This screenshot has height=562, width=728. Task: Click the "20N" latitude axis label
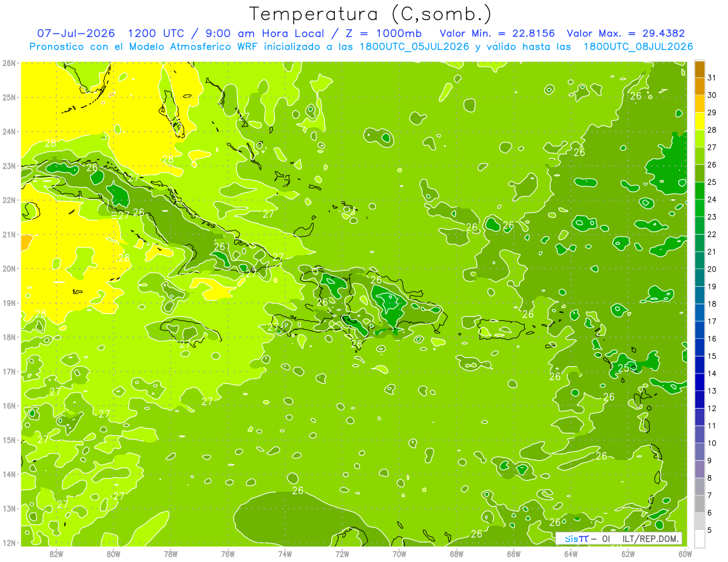8,269
